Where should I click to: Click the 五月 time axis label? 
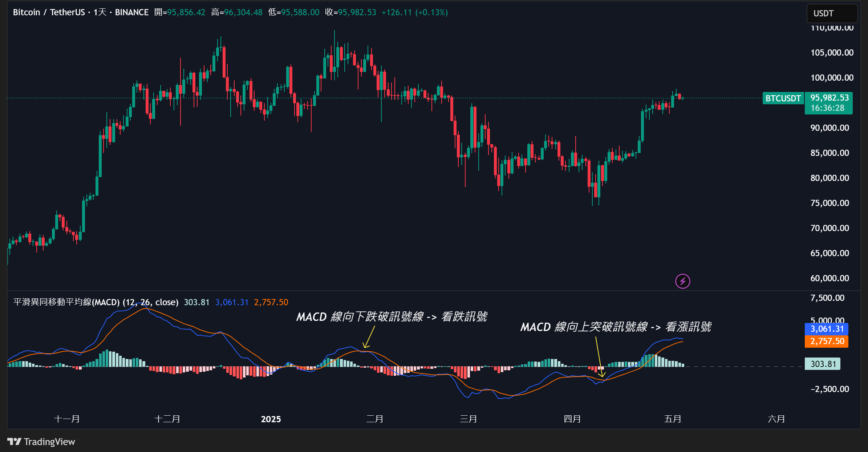coord(673,419)
